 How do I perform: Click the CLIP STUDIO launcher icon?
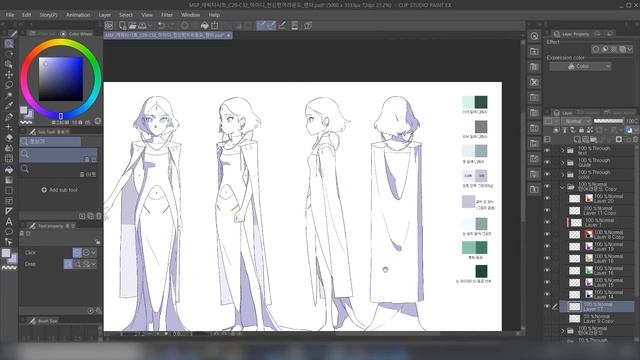tap(109, 26)
